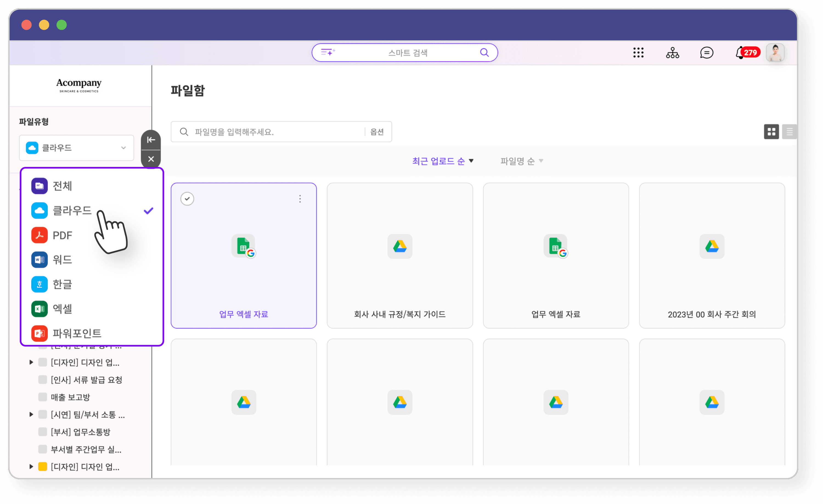The height and width of the screenshot is (504, 823).
Task: Check the [부서] 업무소통방 checkbox
Action: coord(43,432)
